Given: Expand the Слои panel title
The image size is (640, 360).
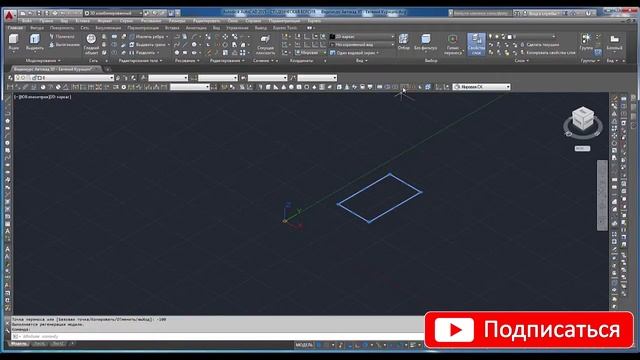Looking at the screenshot, I should 521,60.
